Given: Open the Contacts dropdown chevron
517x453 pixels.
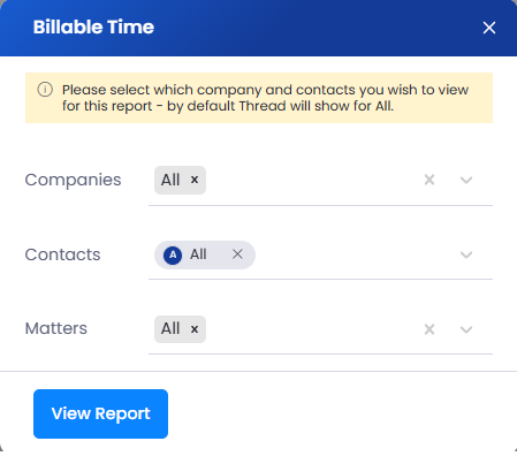Looking at the screenshot, I should coord(466,255).
